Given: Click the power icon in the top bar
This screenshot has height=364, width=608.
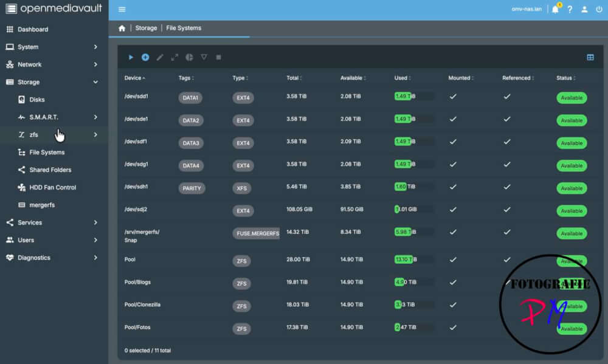Looking at the screenshot, I should click(599, 9).
